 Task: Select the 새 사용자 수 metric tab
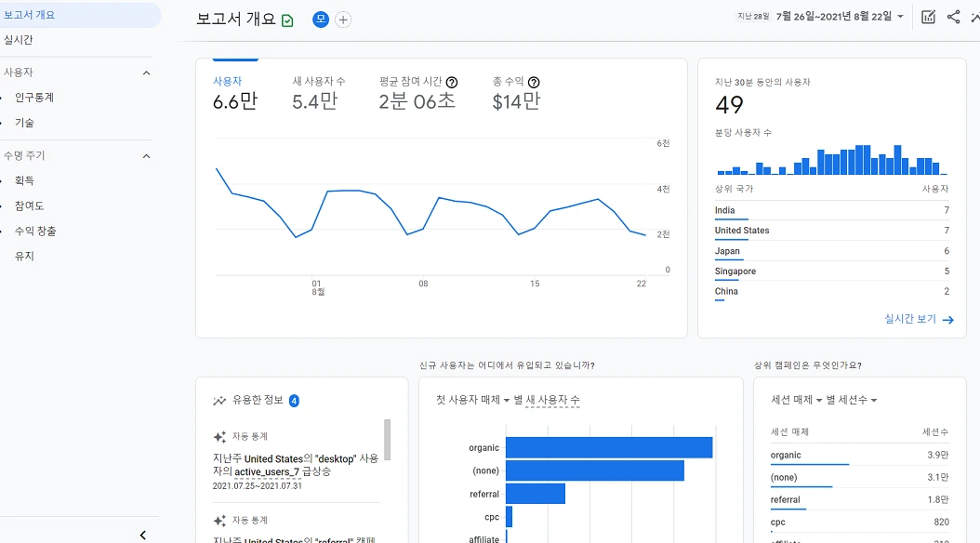point(319,94)
